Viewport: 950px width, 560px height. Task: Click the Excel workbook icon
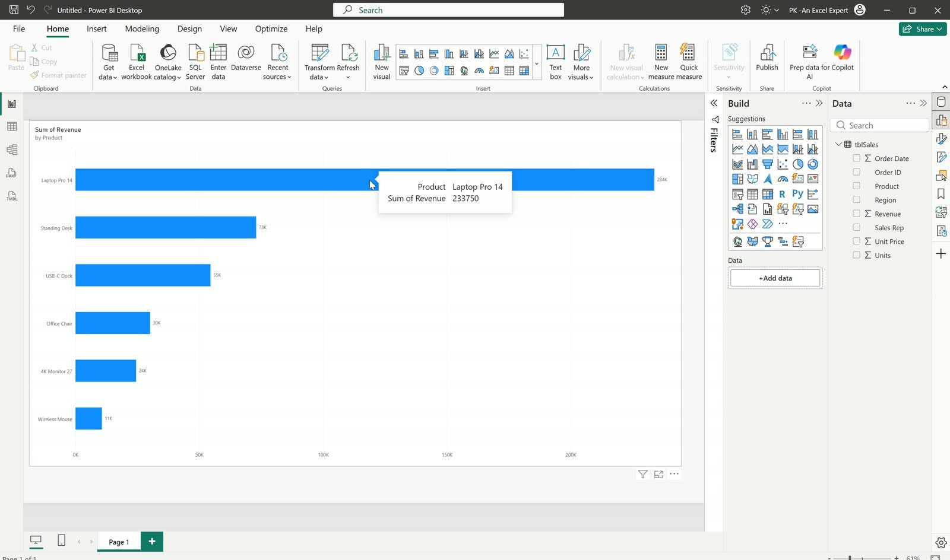137,53
